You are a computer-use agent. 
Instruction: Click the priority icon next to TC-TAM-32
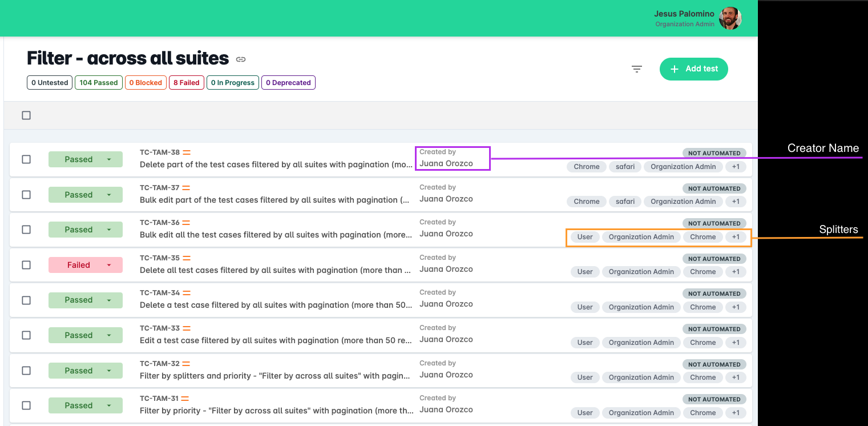[186, 364]
